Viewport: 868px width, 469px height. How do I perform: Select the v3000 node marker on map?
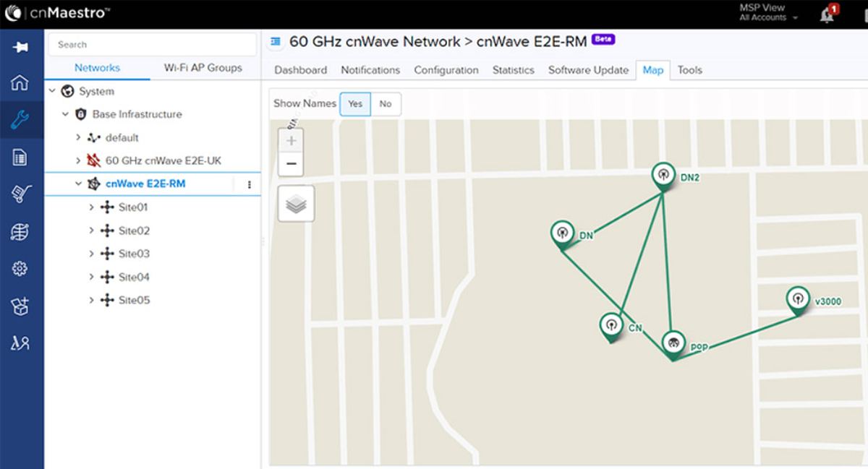798,300
